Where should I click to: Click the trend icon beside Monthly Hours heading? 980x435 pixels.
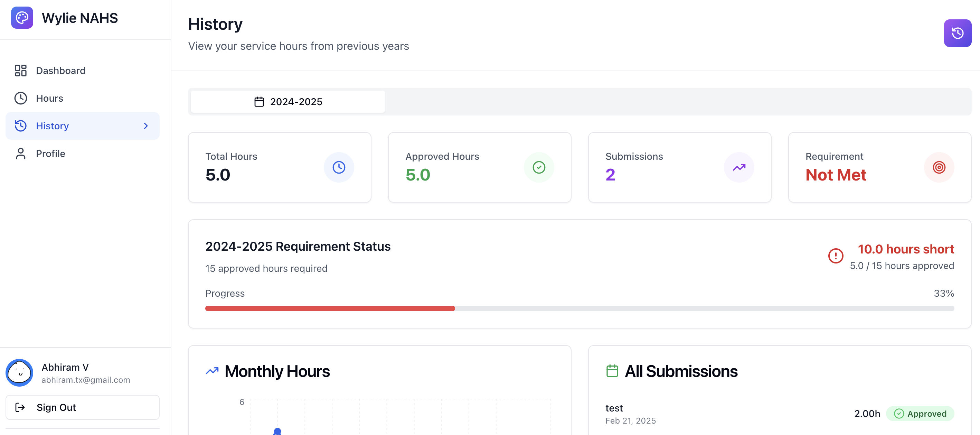point(212,371)
